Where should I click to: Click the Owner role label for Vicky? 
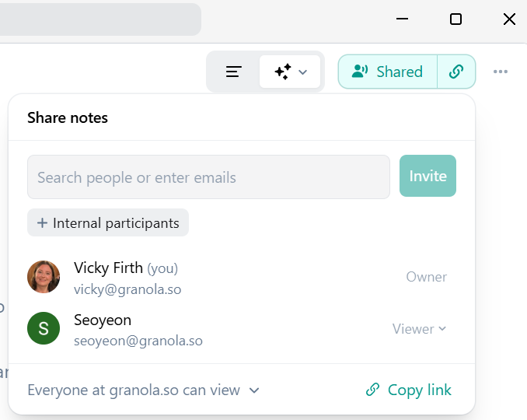(x=426, y=277)
